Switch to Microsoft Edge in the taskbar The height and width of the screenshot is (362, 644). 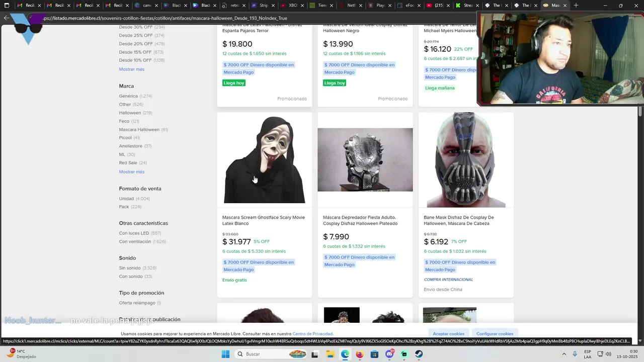tap(345, 354)
